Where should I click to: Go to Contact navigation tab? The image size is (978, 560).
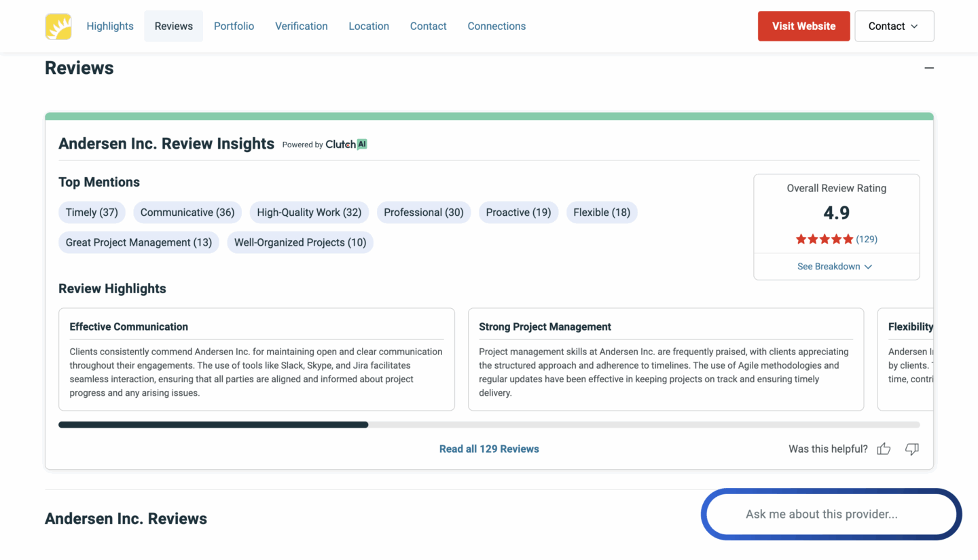(429, 26)
